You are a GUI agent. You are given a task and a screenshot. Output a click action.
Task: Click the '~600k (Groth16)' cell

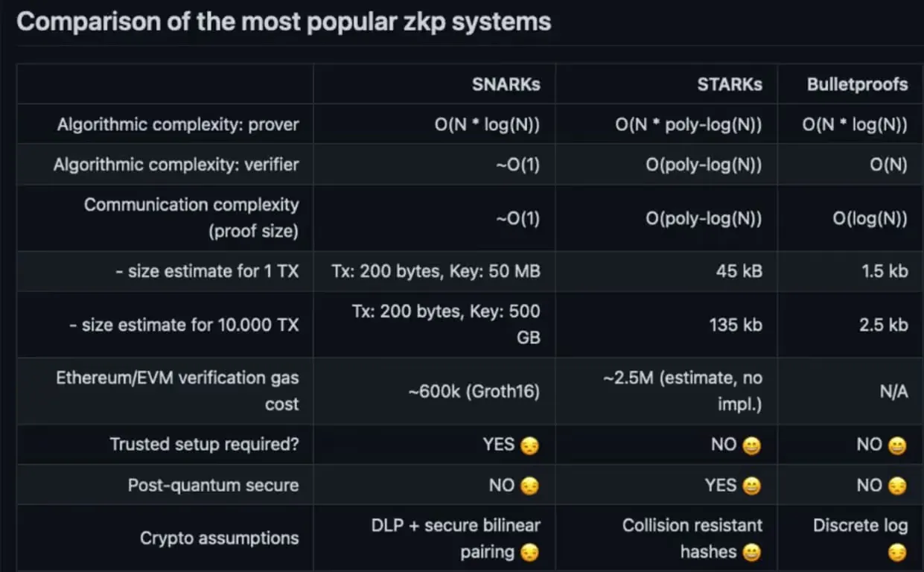[x=474, y=391]
